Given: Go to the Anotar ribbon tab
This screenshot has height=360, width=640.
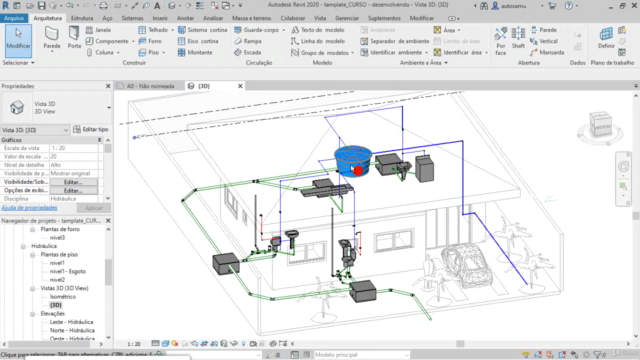Looking at the screenshot, I should tap(185, 18).
